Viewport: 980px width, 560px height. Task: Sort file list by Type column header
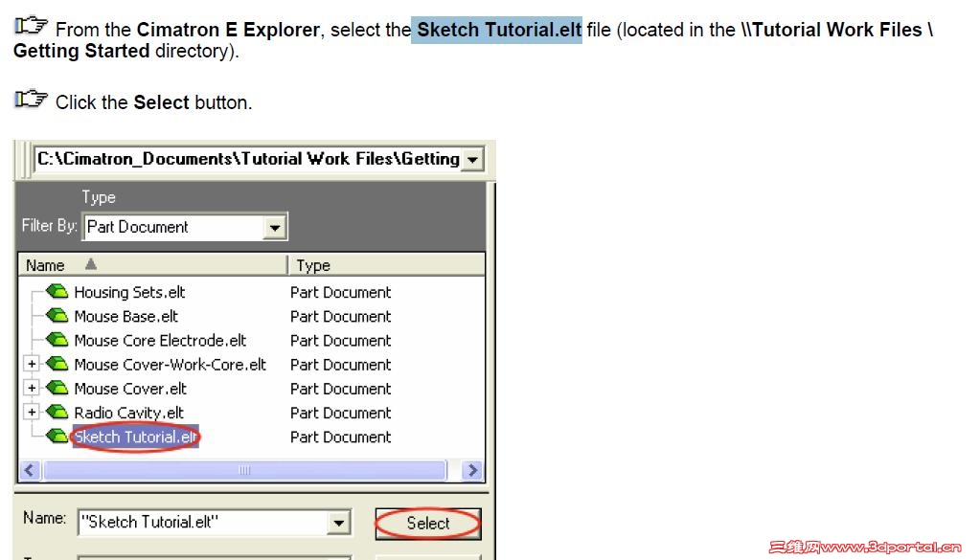click(386, 265)
